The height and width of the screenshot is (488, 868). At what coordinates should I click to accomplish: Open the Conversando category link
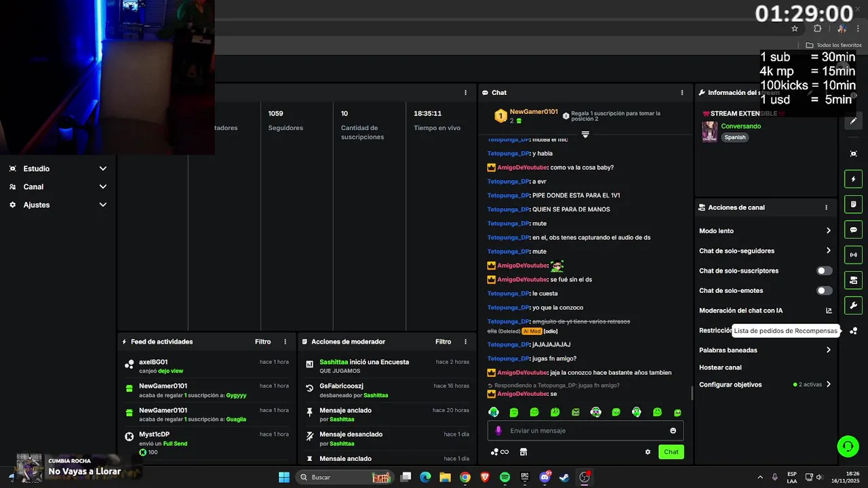(x=741, y=126)
